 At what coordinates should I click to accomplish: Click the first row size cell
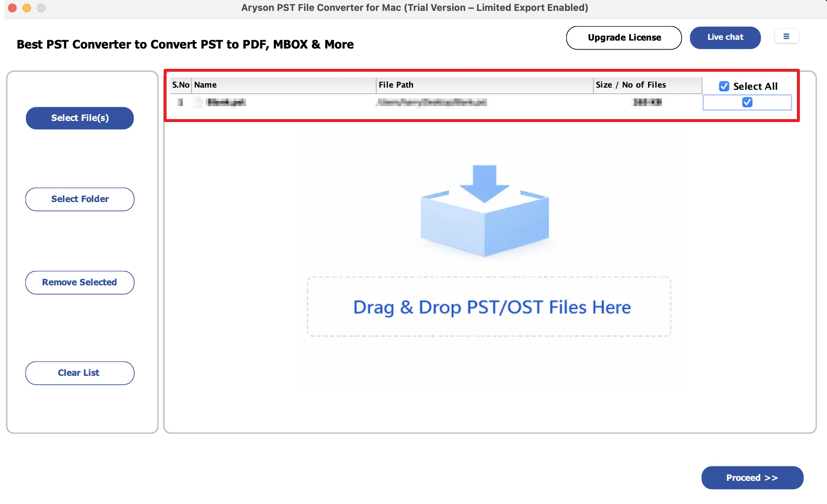tap(648, 102)
